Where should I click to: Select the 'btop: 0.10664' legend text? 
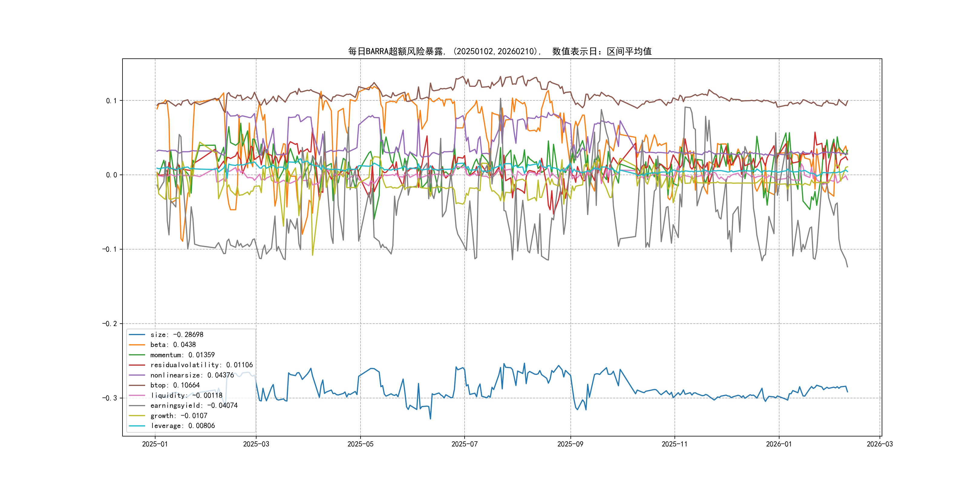pyautogui.click(x=175, y=385)
